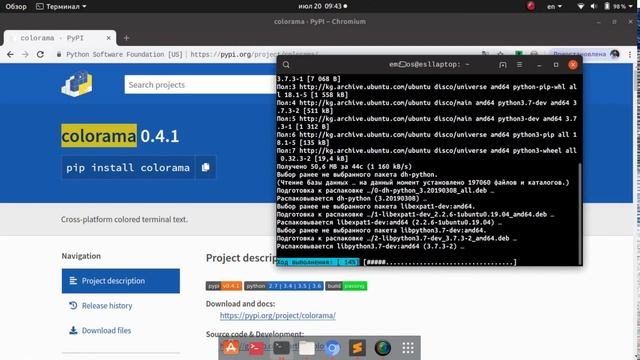Click the PyPI logo
The height and width of the screenshot is (360, 640).
[77, 84]
